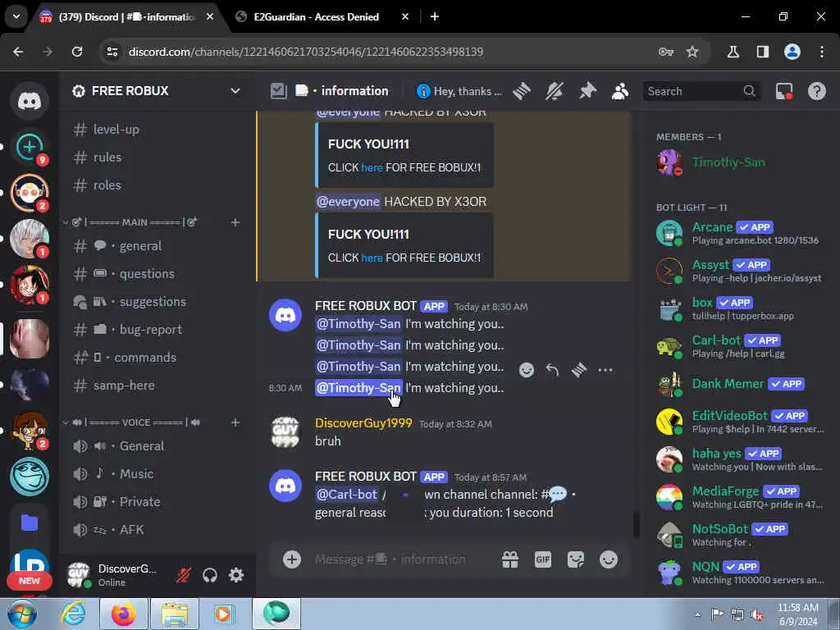Open the Threads icon in channel header

pos(521,91)
